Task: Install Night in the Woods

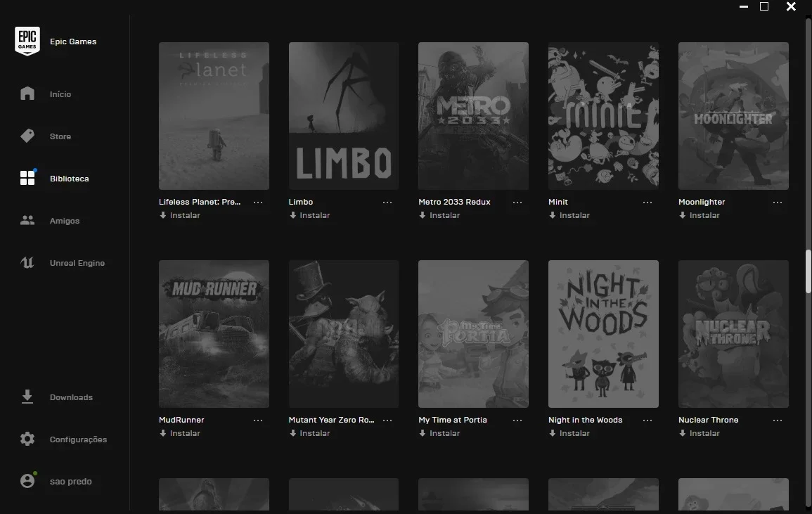Action: [574, 433]
